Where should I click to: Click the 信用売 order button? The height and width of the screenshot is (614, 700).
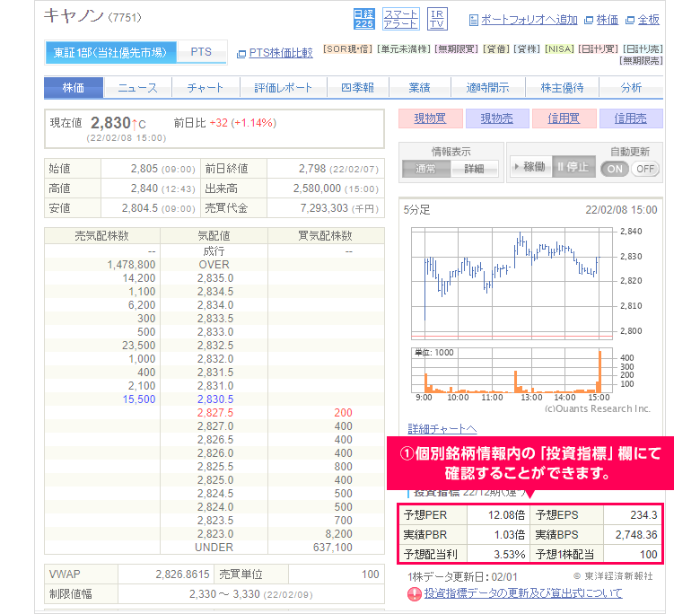(x=631, y=118)
